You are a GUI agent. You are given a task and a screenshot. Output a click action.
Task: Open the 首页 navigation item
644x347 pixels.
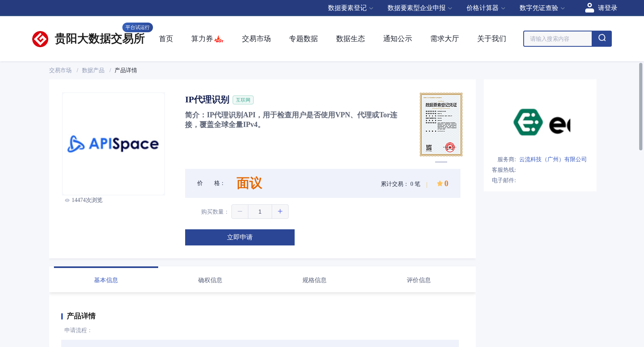tap(166, 39)
